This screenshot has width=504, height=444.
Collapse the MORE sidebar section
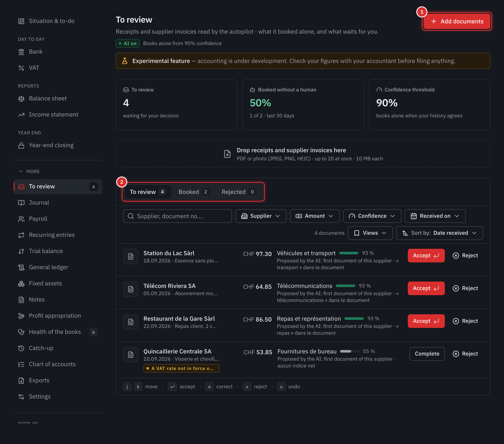pos(29,171)
